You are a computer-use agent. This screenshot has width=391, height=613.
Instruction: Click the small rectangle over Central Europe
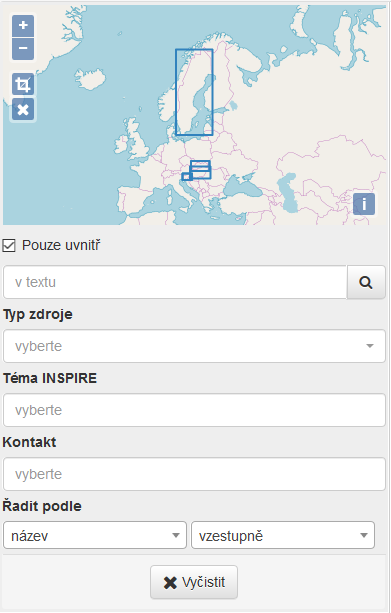point(187,177)
